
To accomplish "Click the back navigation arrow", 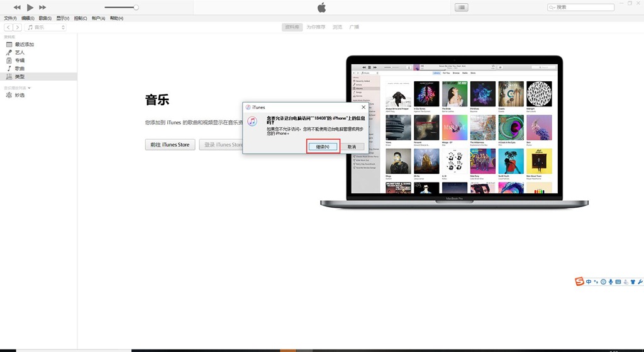I will 8,28.
